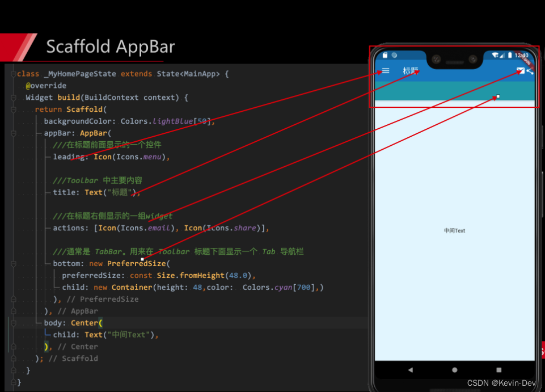Image resolution: width=545 pixels, height=392 pixels.
Task: Tap the Android back navigation button
Action: 411,370
